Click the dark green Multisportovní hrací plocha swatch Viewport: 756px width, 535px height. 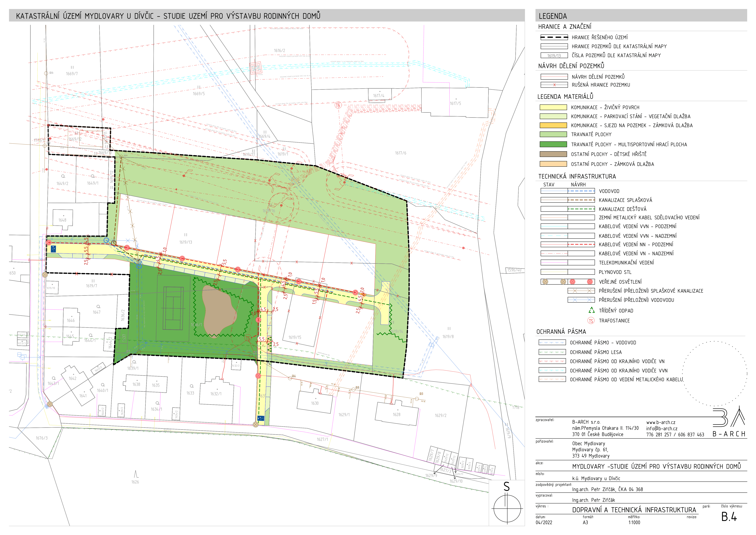553,144
